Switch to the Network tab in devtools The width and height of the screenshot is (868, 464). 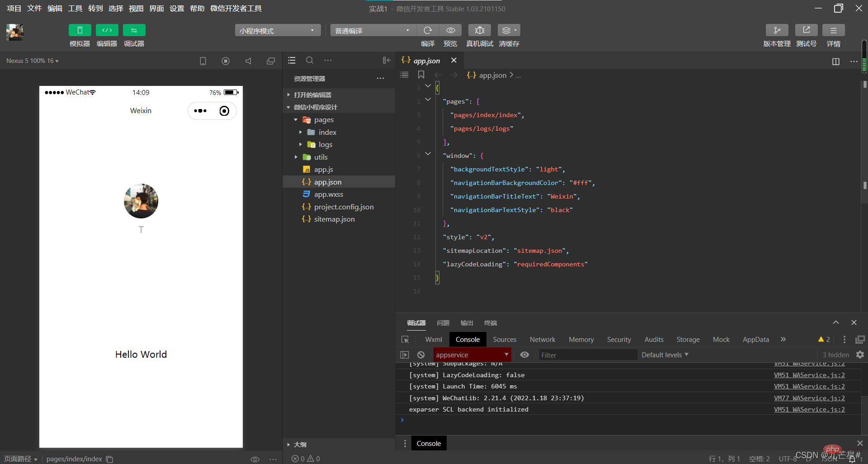[x=542, y=340]
